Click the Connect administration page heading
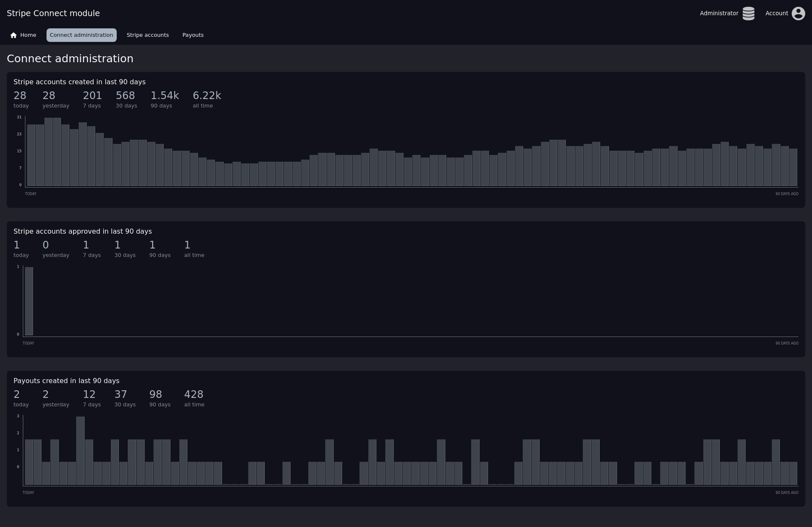This screenshot has width=812, height=527. [70, 59]
